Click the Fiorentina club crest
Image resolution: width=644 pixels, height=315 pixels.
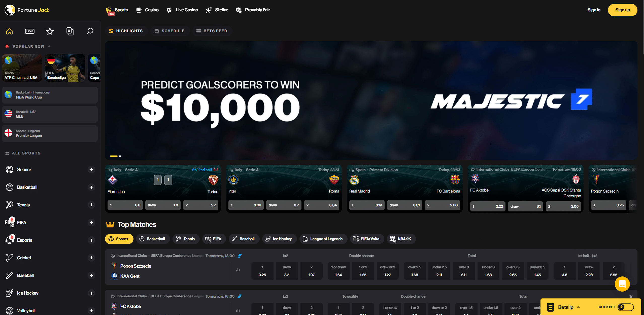point(113,180)
